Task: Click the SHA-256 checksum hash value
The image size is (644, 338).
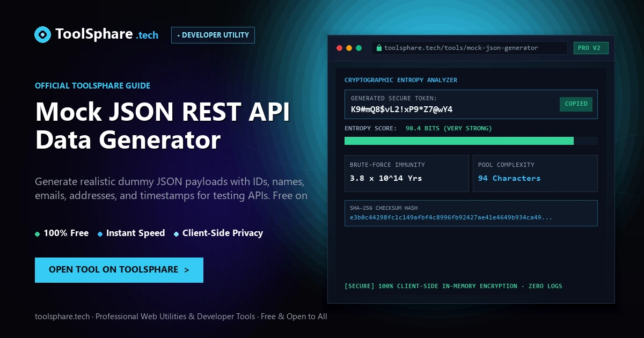Action: coord(451,217)
